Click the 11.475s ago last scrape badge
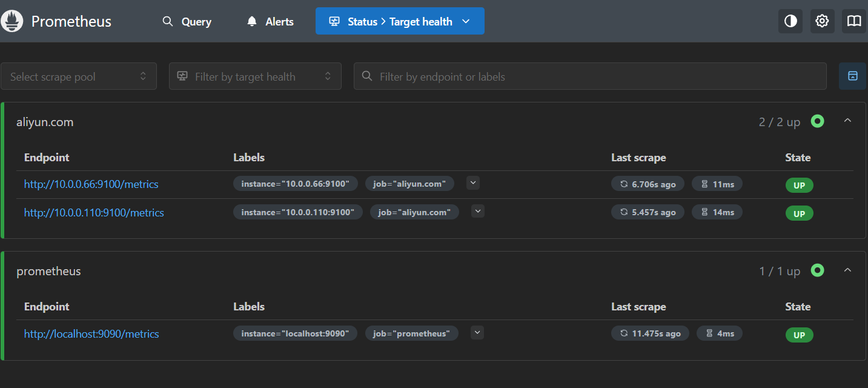Image resolution: width=868 pixels, height=388 pixels. click(x=650, y=333)
